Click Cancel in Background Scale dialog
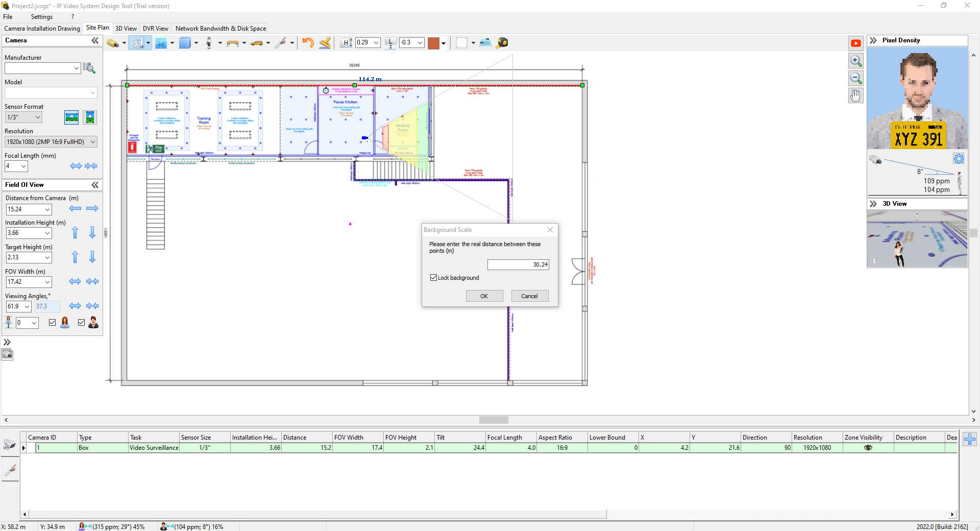Viewport: 980px width, 531px height. (529, 296)
